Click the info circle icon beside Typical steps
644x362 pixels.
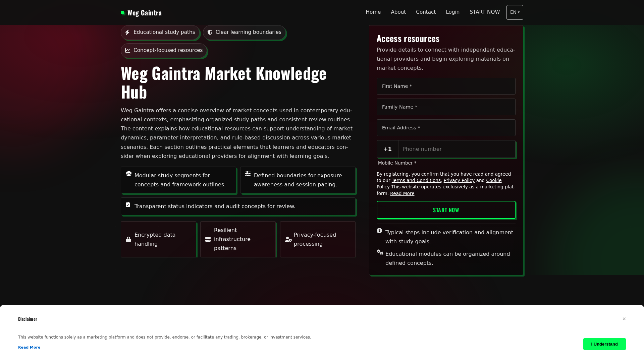pos(379,231)
